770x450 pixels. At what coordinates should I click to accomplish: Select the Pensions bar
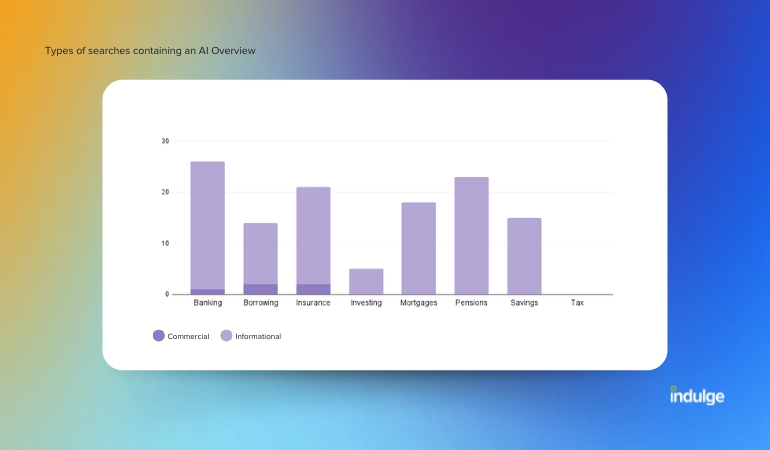(x=471, y=236)
